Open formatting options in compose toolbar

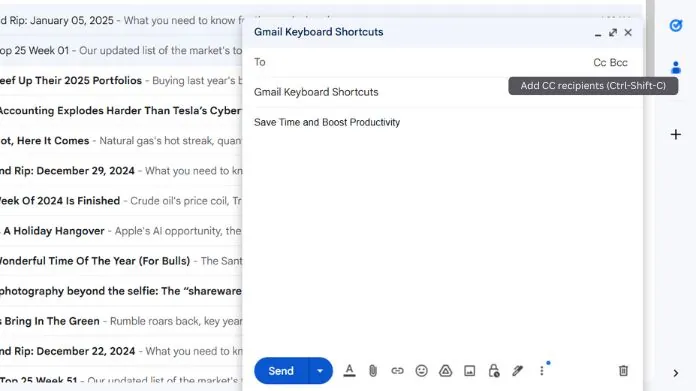pos(349,371)
